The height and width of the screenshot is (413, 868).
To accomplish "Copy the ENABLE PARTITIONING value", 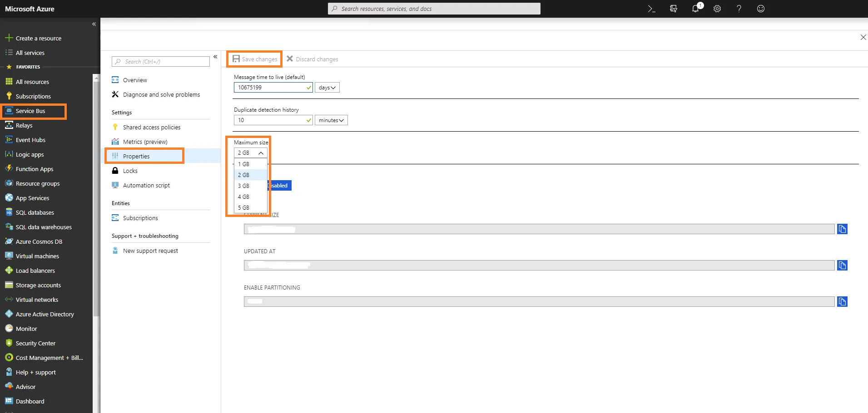I will (x=842, y=302).
